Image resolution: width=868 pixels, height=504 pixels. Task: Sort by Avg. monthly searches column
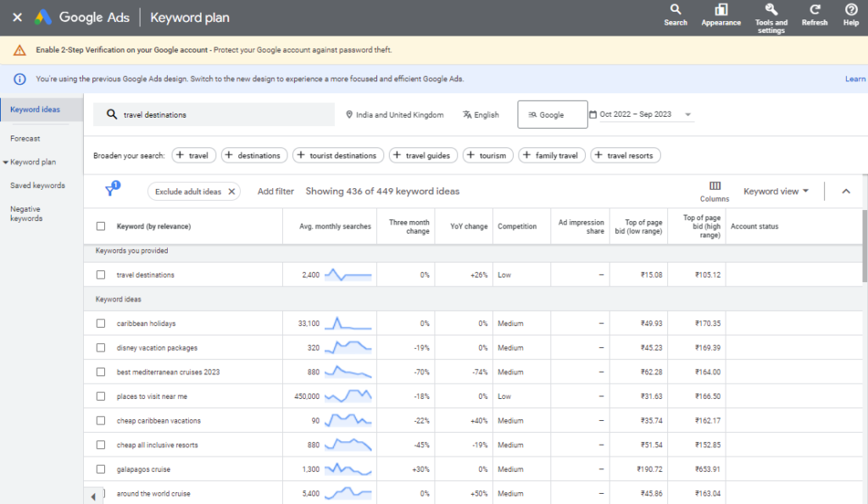[335, 226]
